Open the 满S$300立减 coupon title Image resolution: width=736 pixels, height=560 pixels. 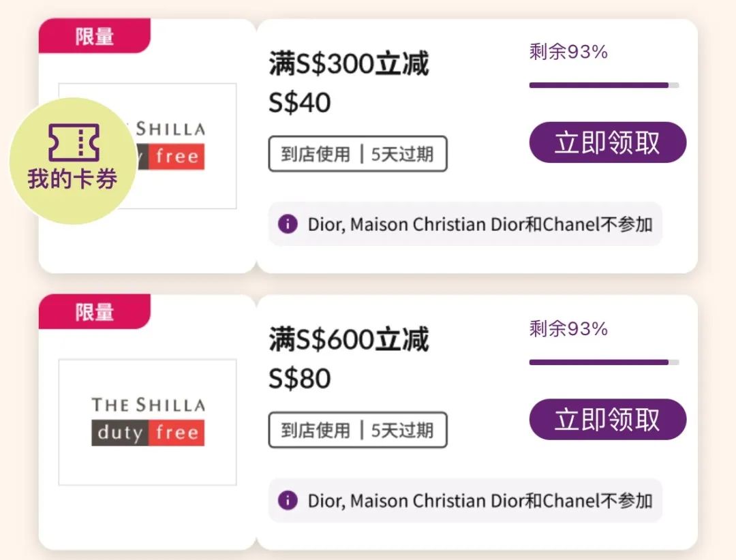[x=348, y=65]
